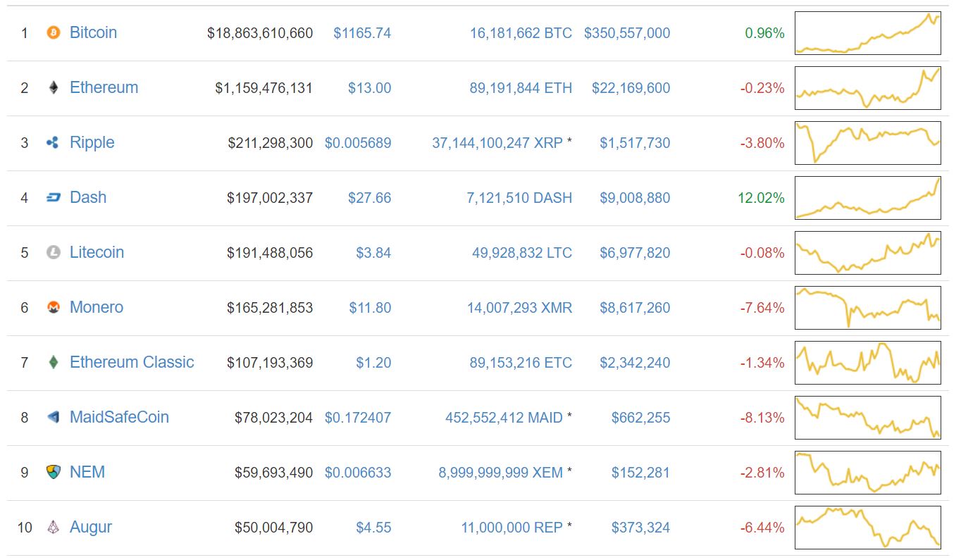This screenshot has height=560, width=961.
Task: Click the green Ethereum Classic logo icon
Action: [54, 362]
